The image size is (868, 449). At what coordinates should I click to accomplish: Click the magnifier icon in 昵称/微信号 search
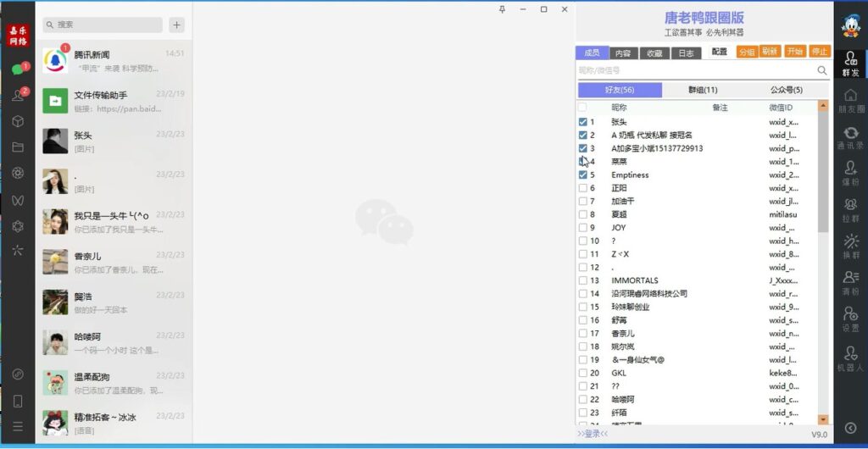click(822, 70)
